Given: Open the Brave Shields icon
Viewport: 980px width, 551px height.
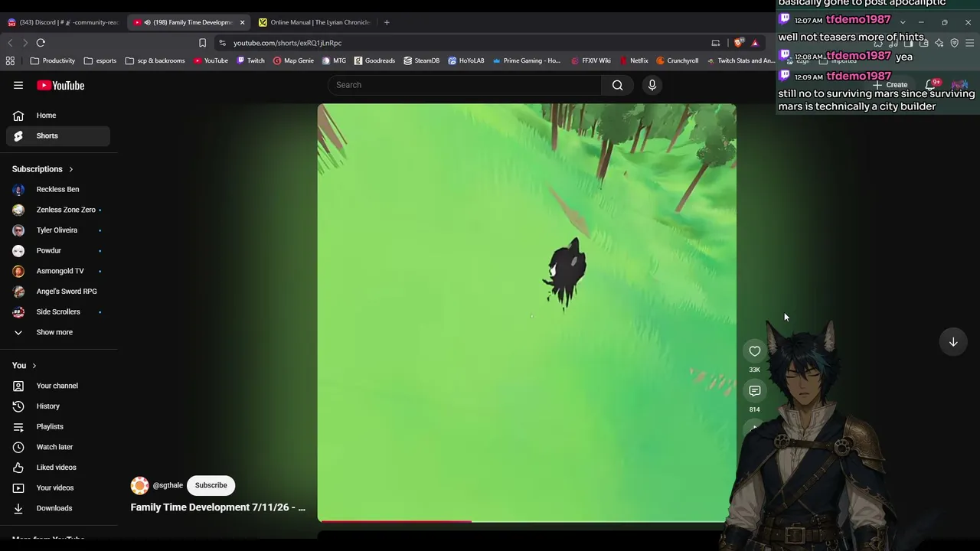Looking at the screenshot, I should [x=738, y=43].
